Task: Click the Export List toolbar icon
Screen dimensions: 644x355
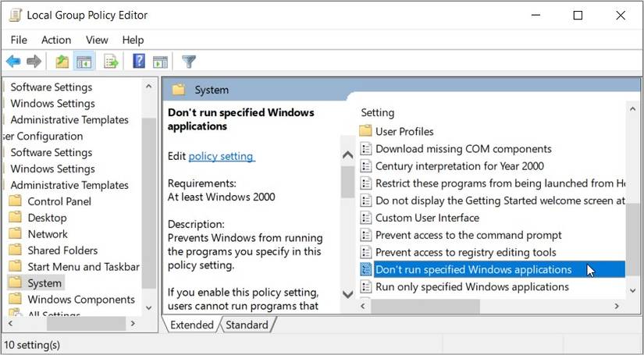Action: pos(111,61)
